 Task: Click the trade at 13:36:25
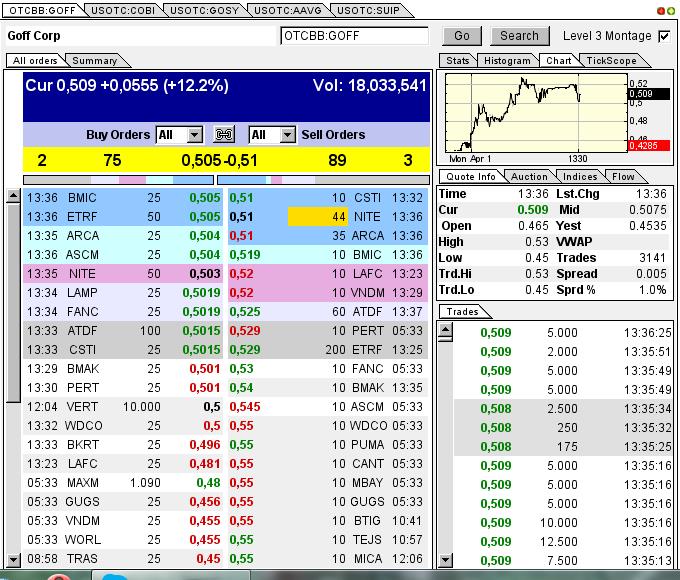coord(563,333)
